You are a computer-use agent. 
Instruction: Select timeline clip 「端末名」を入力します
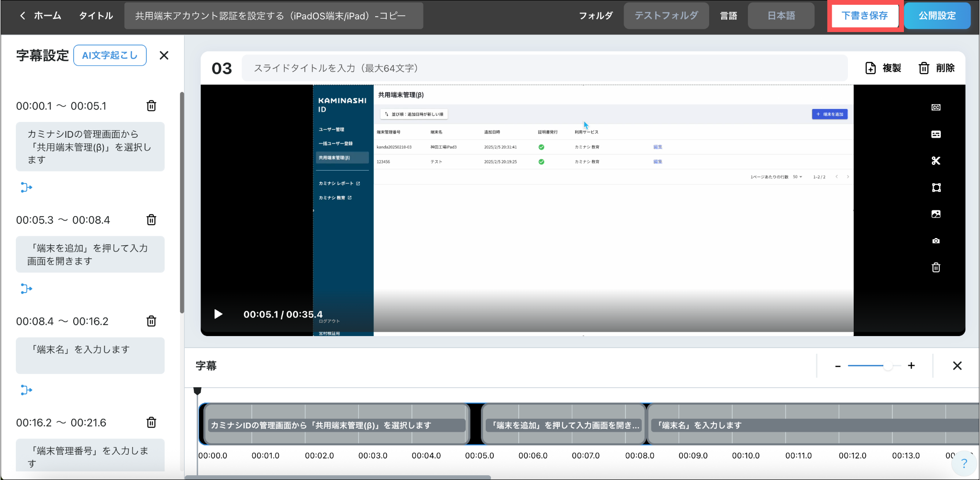(813, 425)
